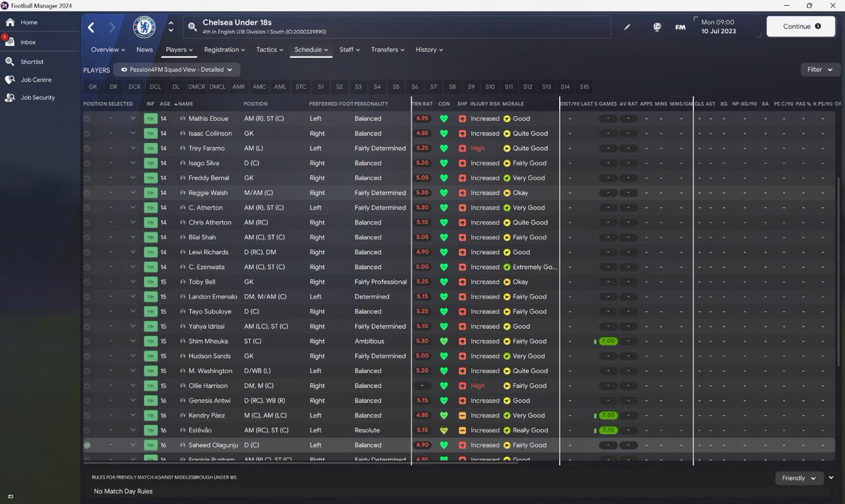Click Kendry Páez's 7.50 last games rating

click(x=608, y=415)
